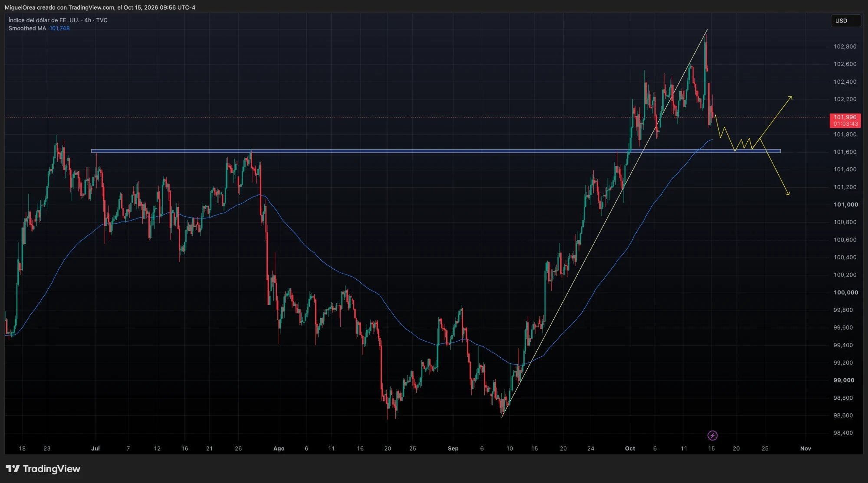This screenshot has width=868, height=483.
Task: Open the USD currency selector
Action: (845, 20)
